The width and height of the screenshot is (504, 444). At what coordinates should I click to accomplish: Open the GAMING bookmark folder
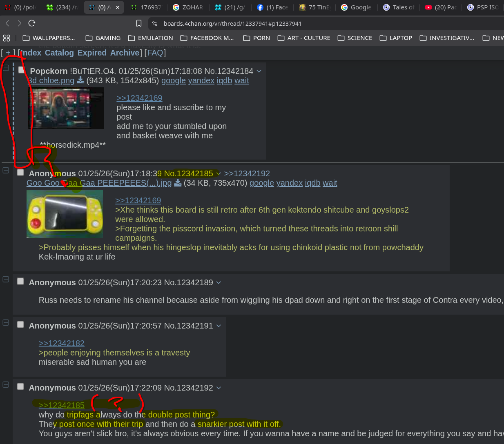(103, 38)
